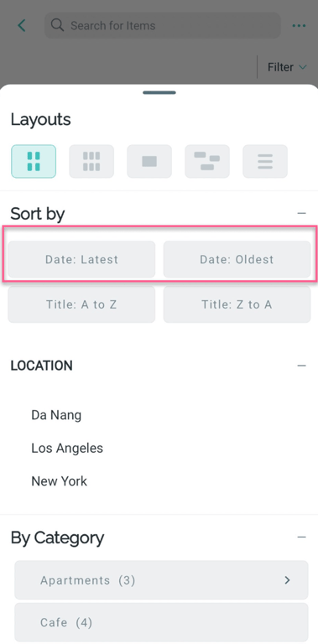Select Los Angeles location

67,448
